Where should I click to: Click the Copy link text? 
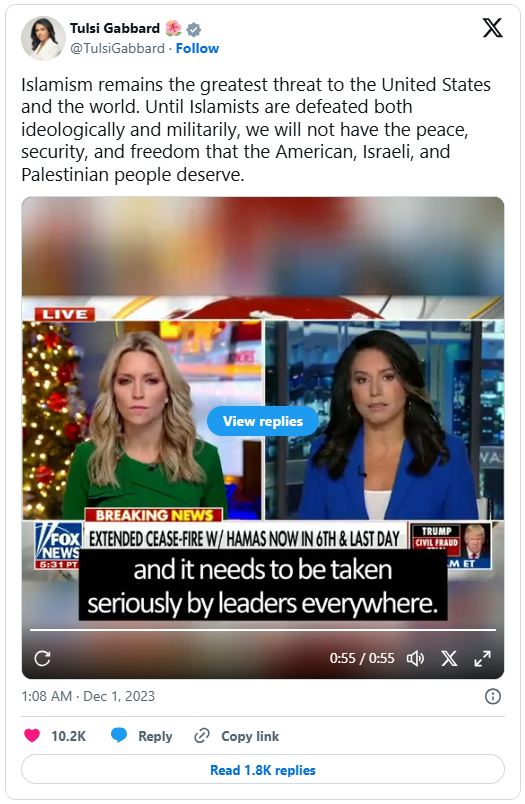(250, 736)
